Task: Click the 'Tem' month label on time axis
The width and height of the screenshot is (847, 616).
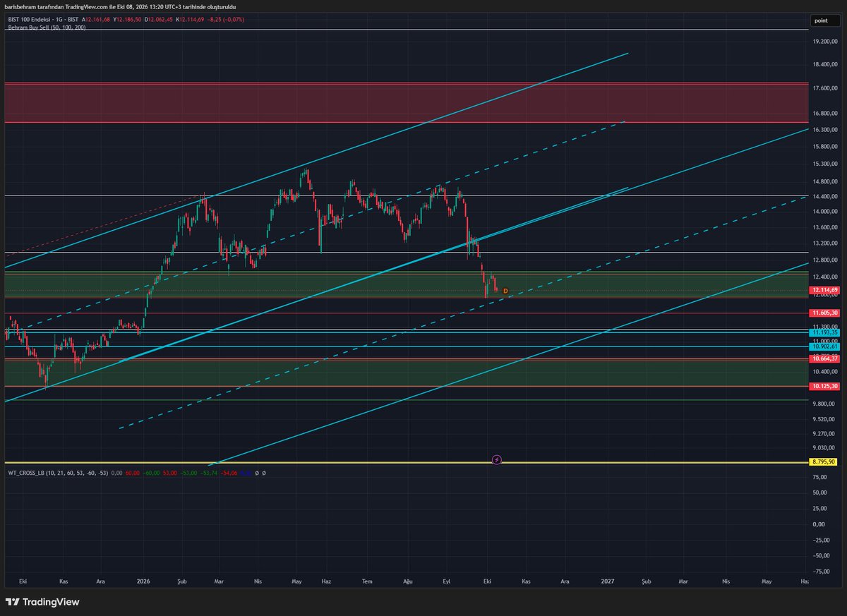Action: click(x=367, y=581)
